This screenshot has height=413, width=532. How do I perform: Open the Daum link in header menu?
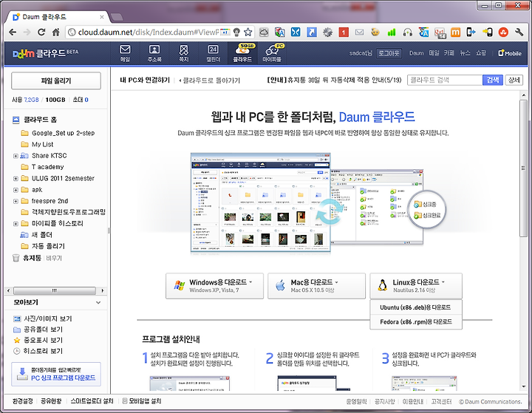click(x=416, y=53)
